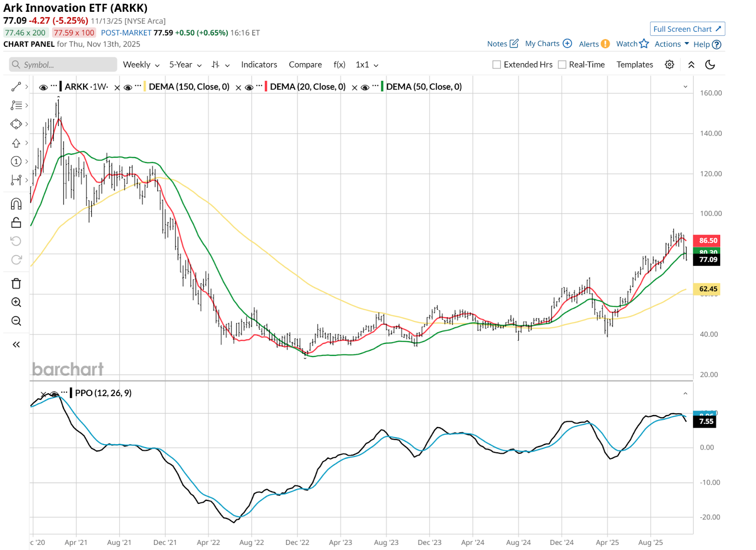
Task: Expand the trend line tool options arrow
Action: pyautogui.click(x=26, y=87)
